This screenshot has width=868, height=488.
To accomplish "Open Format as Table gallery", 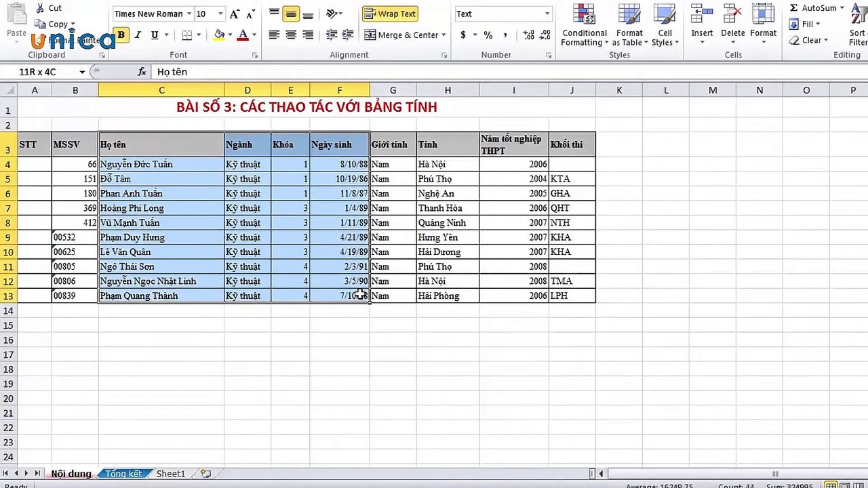I will tap(629, 25).
